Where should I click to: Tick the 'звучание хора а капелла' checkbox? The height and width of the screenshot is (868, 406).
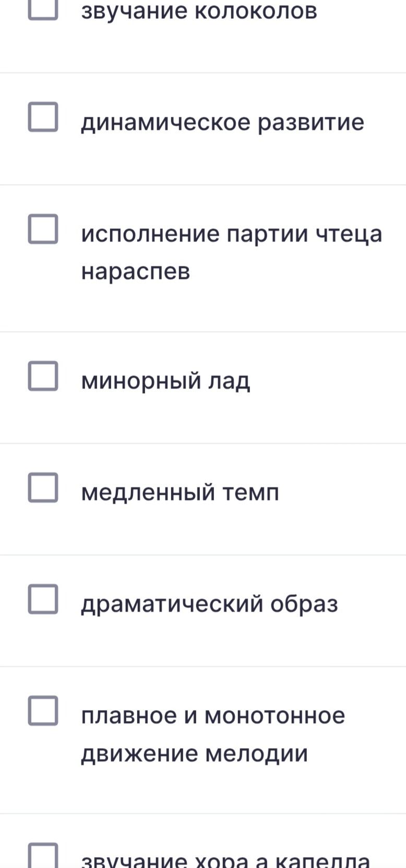tap(43, 856)
